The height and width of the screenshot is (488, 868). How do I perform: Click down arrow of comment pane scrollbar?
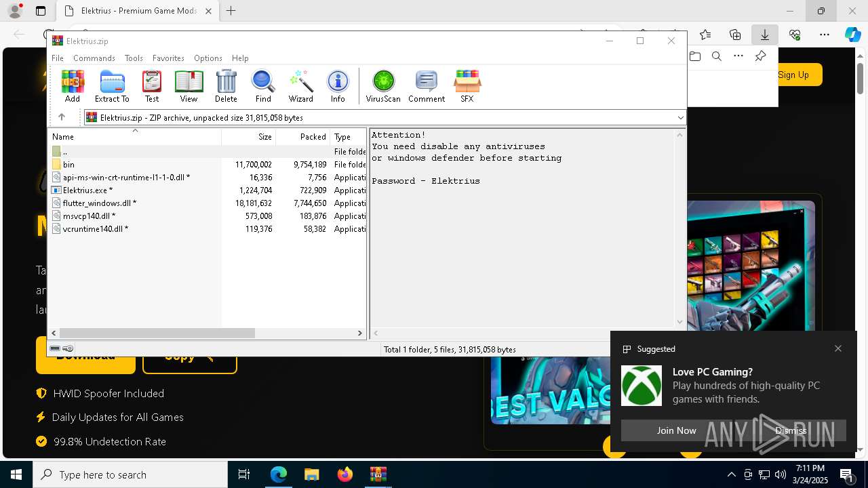coord(680,323)
